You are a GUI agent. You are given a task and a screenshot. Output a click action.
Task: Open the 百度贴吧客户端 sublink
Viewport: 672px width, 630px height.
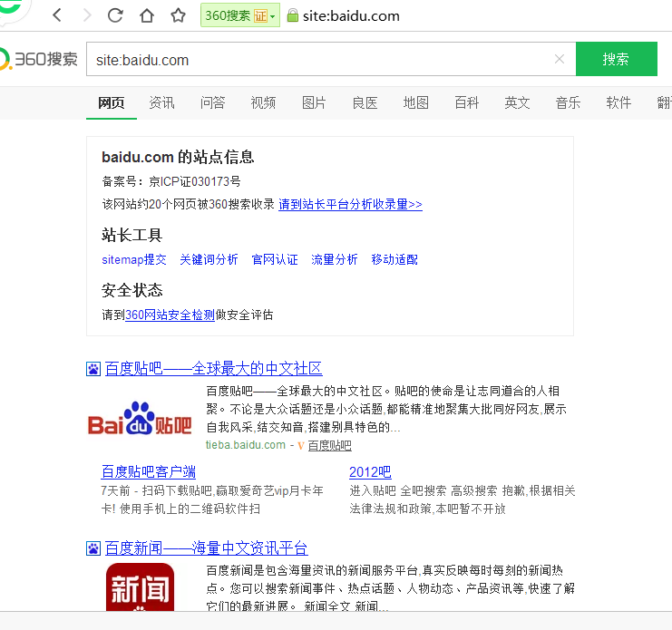point(149,472)
